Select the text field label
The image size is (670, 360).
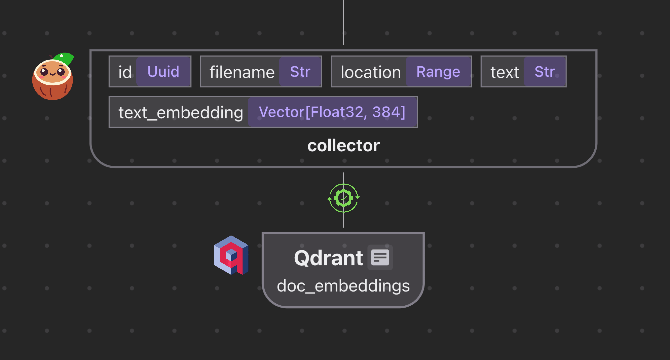[x=505, y=72]
